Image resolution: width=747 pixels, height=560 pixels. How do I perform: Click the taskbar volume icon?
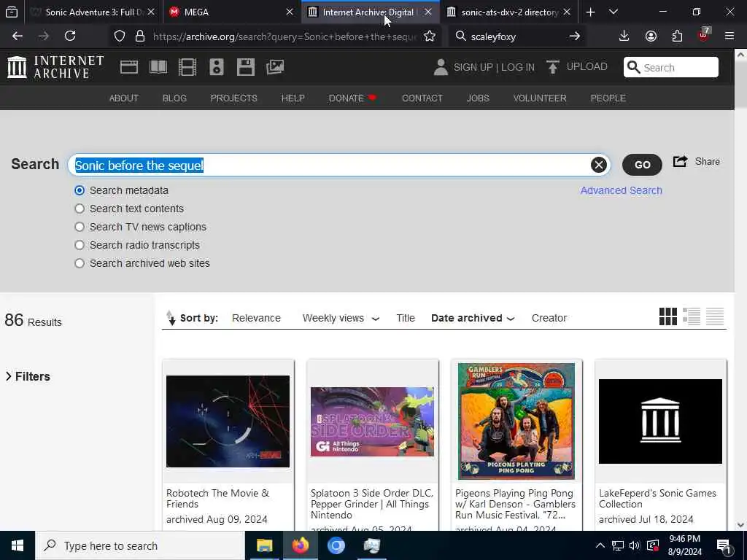click(x=634, y=545)
